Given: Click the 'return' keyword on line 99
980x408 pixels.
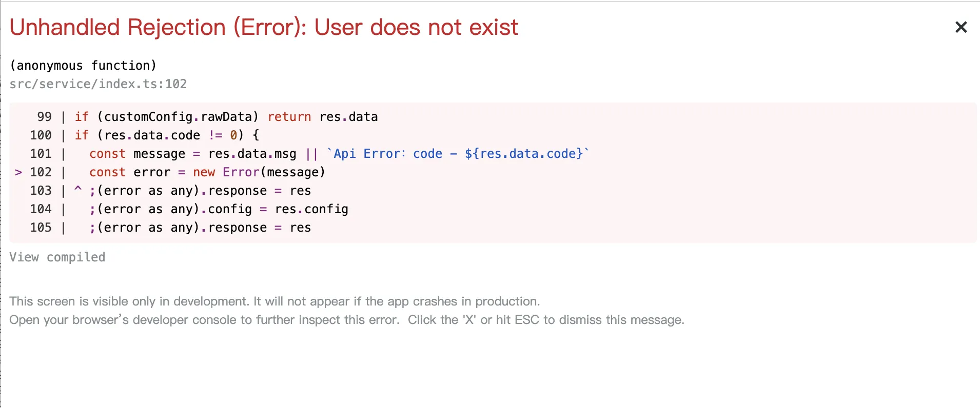Looking at the screenshot, I should (289, 117).
